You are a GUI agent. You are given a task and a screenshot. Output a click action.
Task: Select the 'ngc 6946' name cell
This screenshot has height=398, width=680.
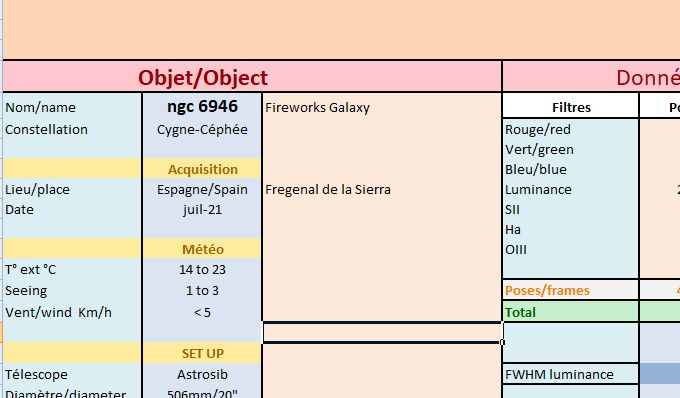coord(202,107)
